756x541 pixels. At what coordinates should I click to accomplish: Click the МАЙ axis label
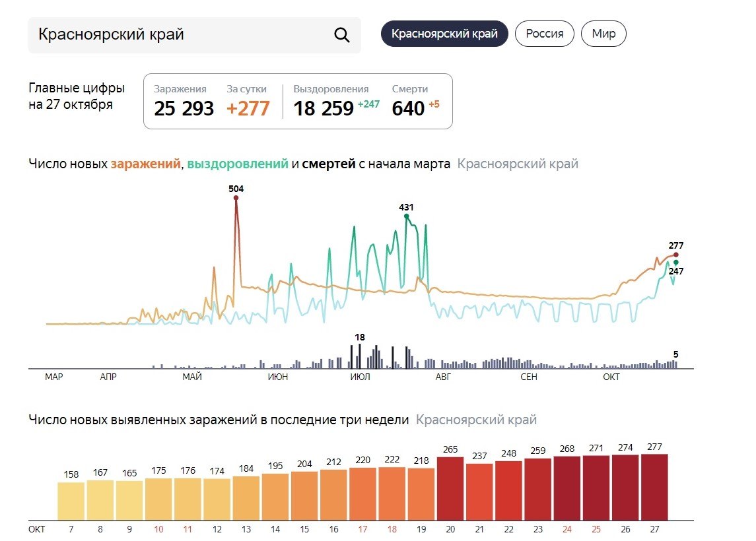(x=192, y=377)
